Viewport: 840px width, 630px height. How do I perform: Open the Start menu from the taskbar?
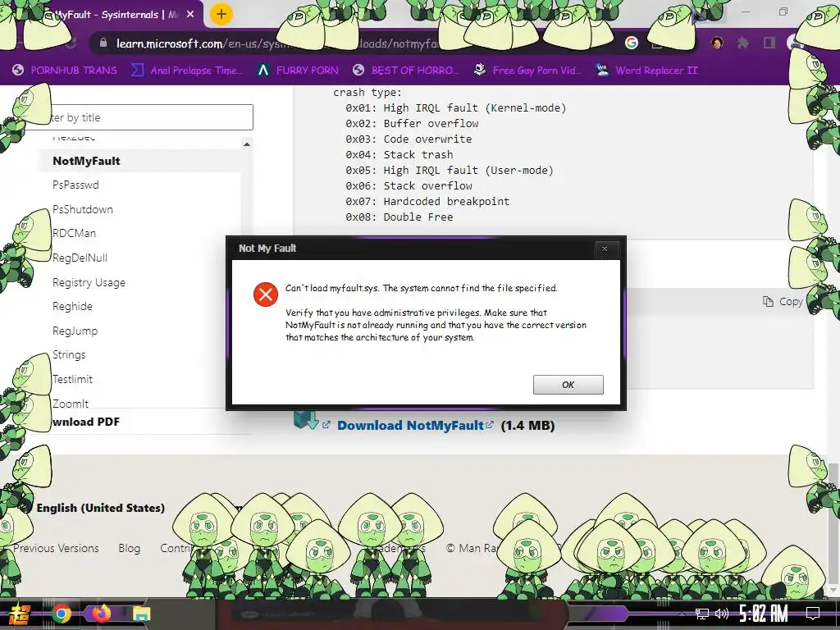click(x=19, y=614)
